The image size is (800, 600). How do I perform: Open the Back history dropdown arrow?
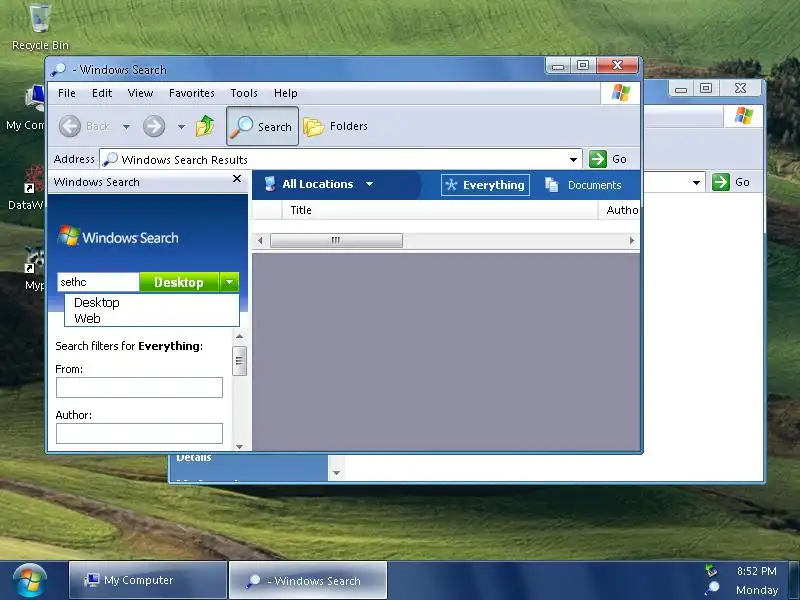[126, 127]
